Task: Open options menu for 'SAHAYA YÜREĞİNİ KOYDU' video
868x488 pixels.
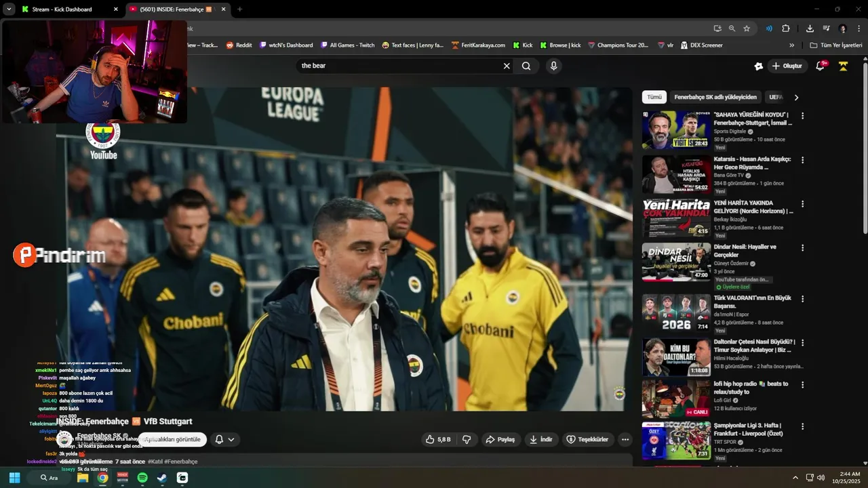Action: (802, 116)
